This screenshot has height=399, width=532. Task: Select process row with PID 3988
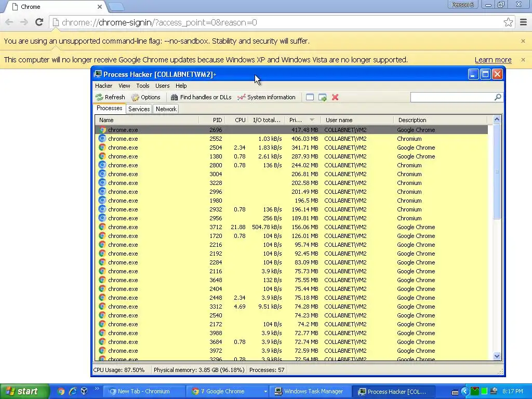(x=292, y=333)
